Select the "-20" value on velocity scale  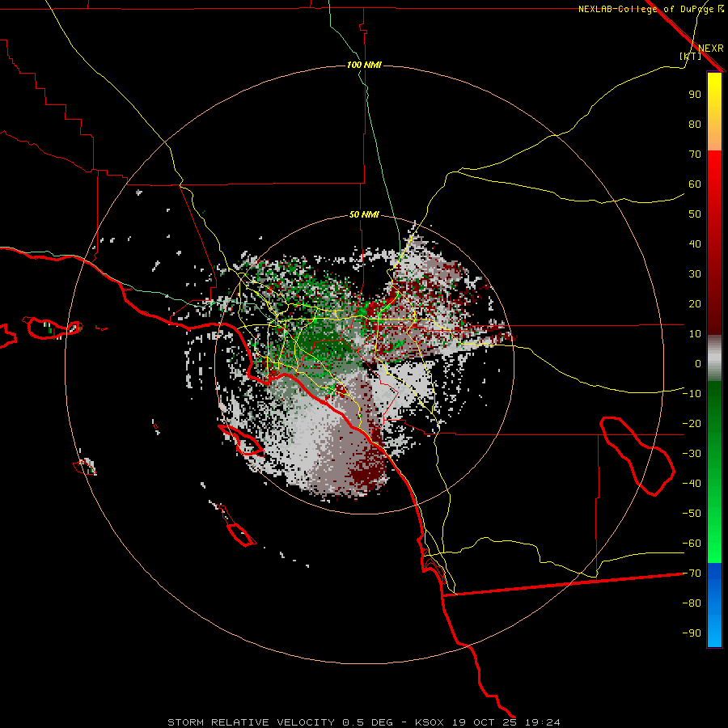pos(692,423)
